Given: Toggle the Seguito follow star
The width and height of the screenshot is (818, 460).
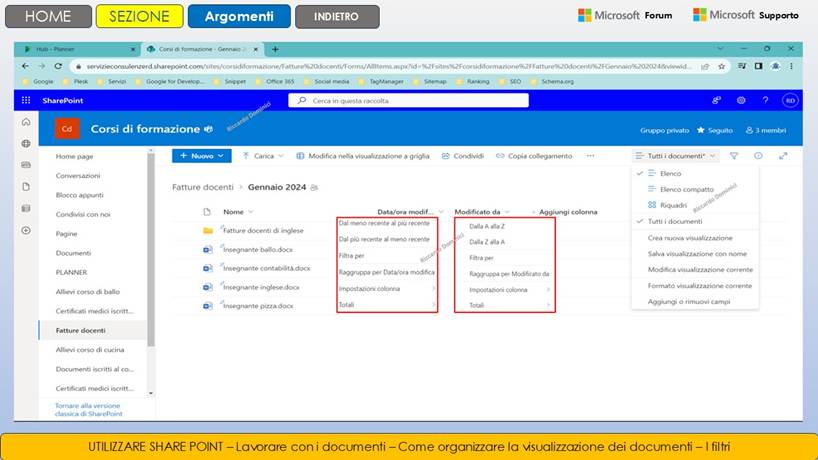Looking at the screenshot, I should (701, 130).
